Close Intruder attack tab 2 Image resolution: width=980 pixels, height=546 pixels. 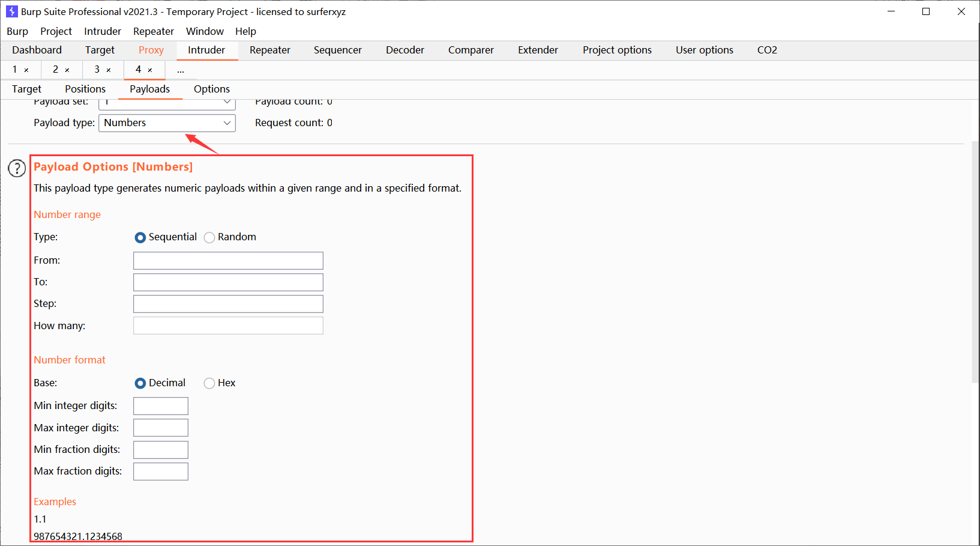tap(67, 70)
